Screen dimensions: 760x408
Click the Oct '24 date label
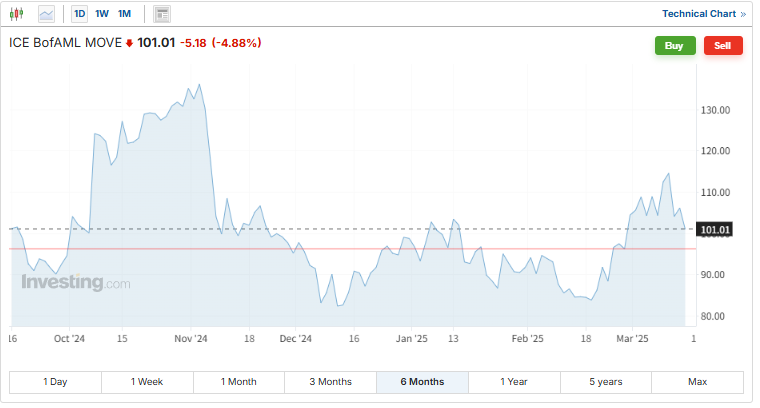69,339
